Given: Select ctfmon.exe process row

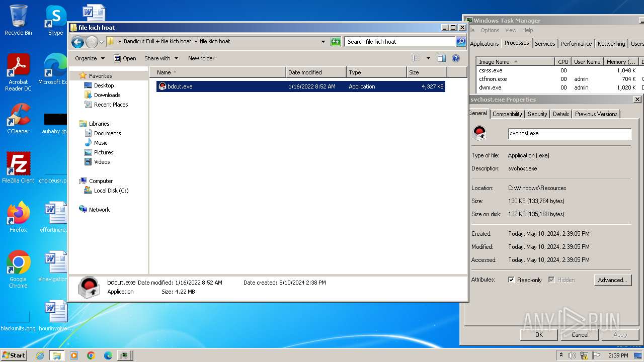Looking at the screenshot, I should pos(559,79).
